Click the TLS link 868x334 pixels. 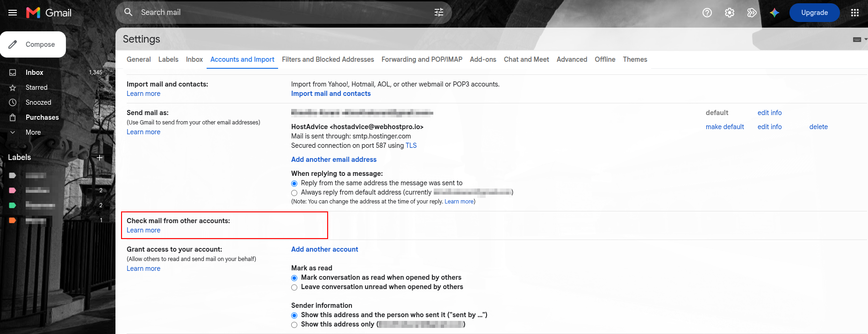click(411, 145)
